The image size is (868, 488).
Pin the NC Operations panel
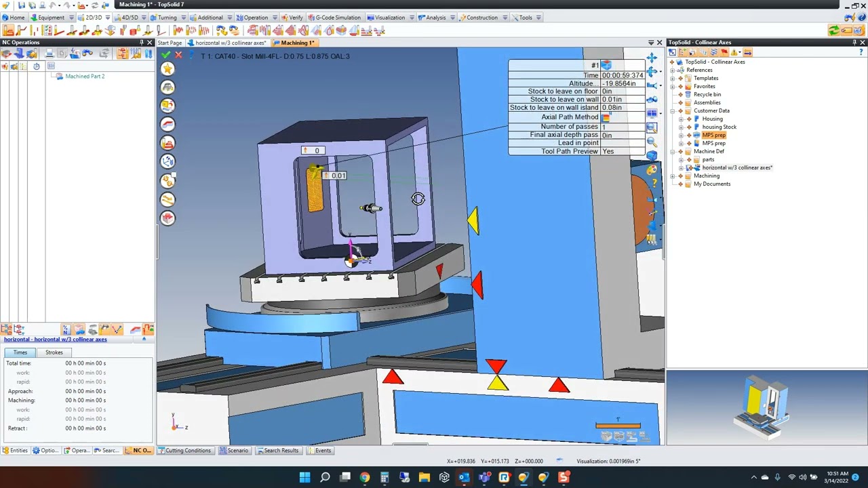coord(141,43)
